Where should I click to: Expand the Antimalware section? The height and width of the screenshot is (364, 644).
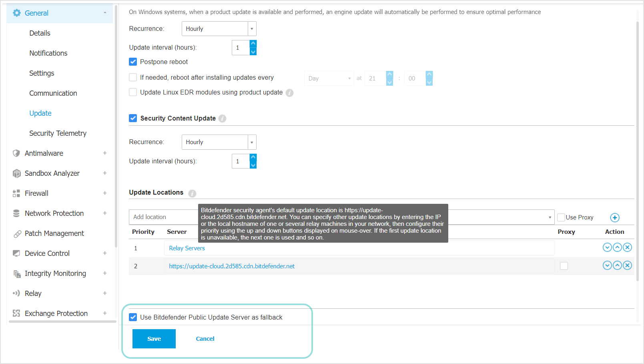pyautogui.click(x=104, y=153)
